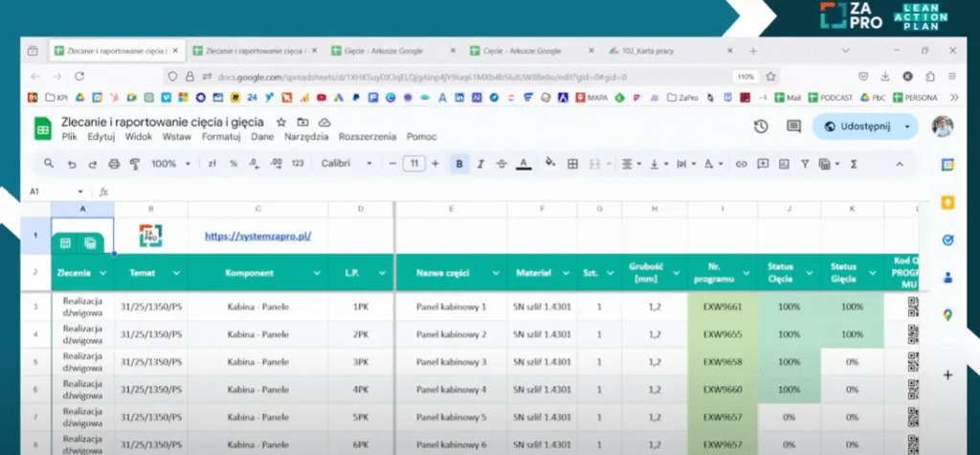
Task: Expand the Komponent column filter
Action: tap(317, 273)
